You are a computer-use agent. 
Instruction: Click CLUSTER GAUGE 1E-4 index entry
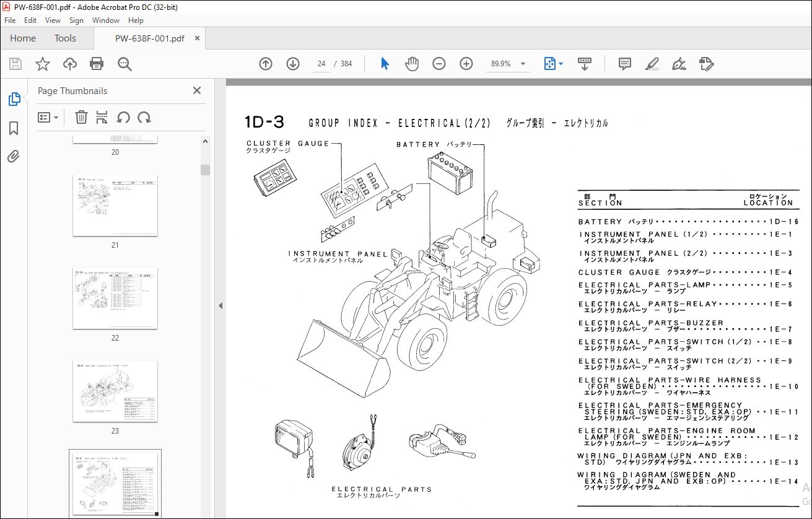pyautogui.click(x=686, y=273)
